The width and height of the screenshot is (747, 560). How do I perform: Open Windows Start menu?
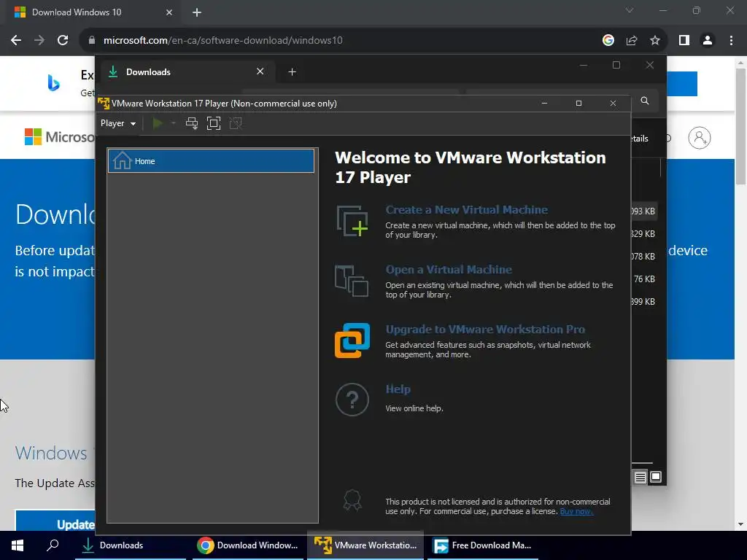coord(18,545)
